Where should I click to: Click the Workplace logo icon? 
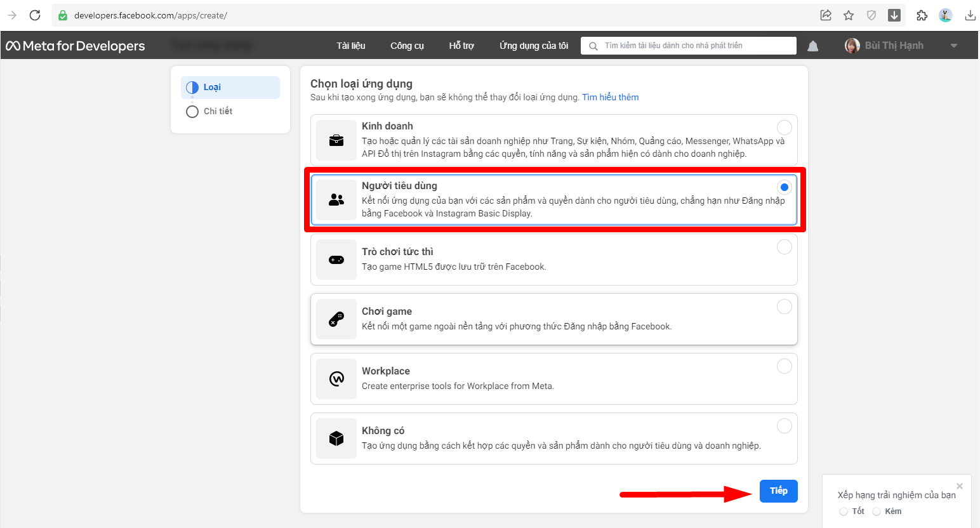[x=336, y=379]
